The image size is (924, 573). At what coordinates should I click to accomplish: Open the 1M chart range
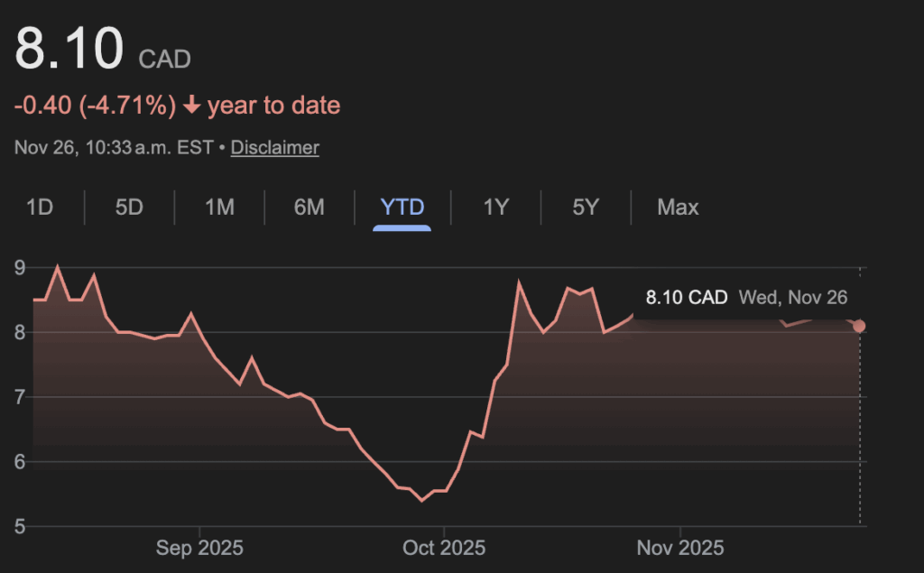pos(219,208)
